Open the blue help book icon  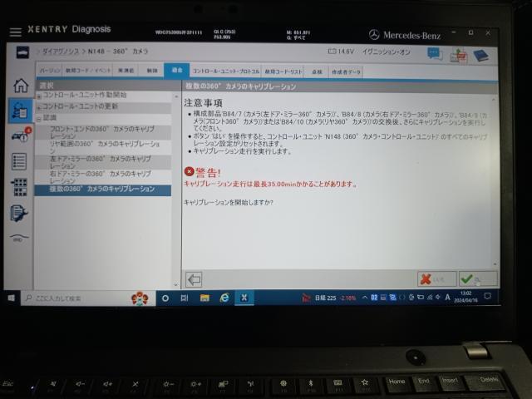pyautogui.click(x=480, y=56)
